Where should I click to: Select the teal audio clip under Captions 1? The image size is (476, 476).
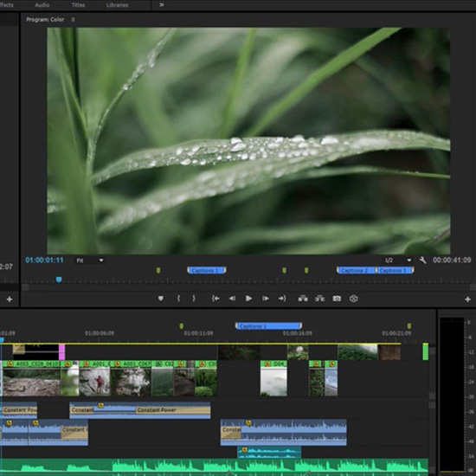coord(269,452)
